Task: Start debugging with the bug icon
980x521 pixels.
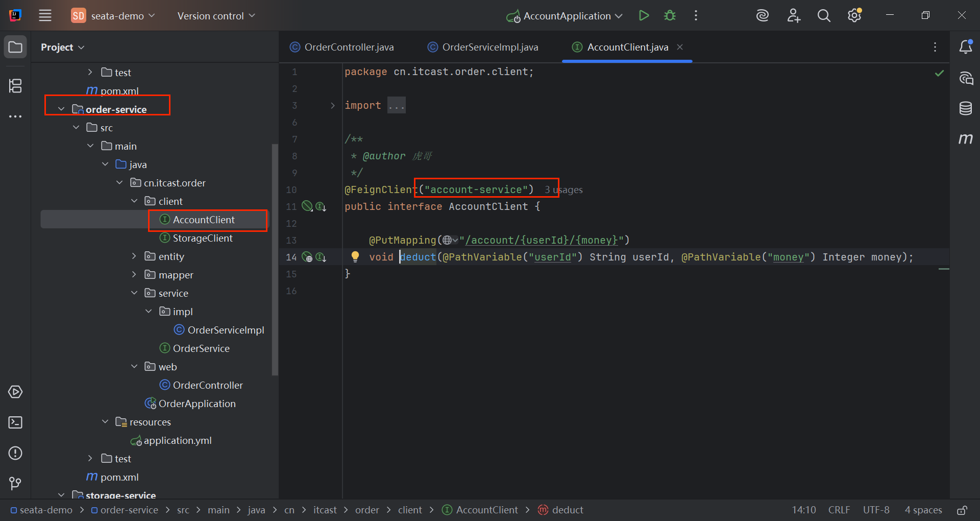Action: (670, 16)
